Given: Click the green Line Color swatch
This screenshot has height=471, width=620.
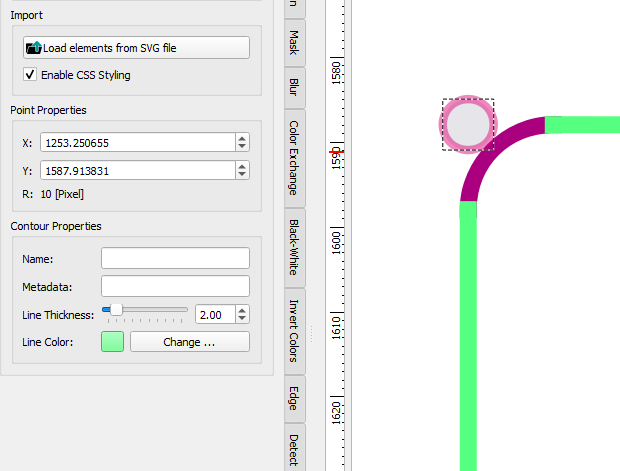Looking at the screenshot, I should pos(113,342).
